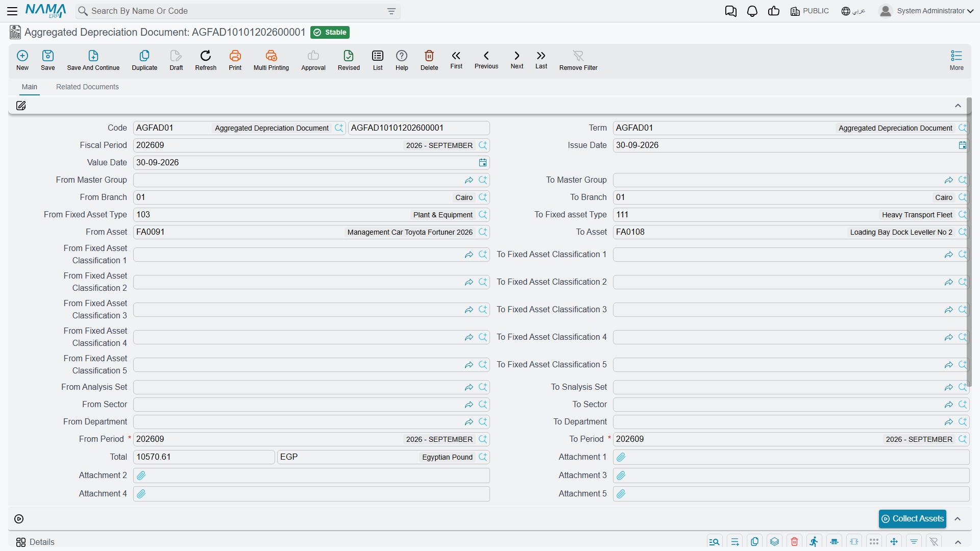Click the NAMA ERP logo
This screenshot has height=551, width=980.
[x=45, y=11]
